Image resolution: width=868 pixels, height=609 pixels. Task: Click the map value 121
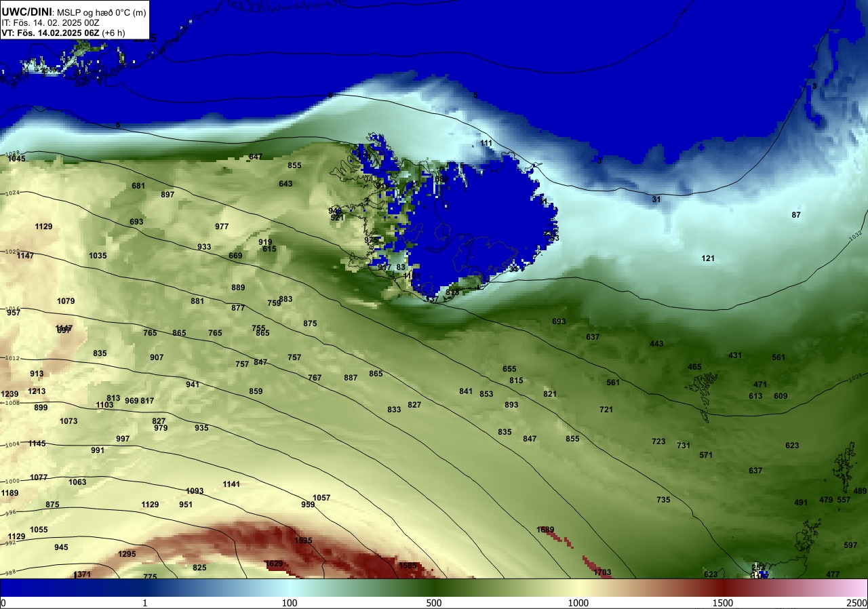pyautogui.click(x=708, y=258)
